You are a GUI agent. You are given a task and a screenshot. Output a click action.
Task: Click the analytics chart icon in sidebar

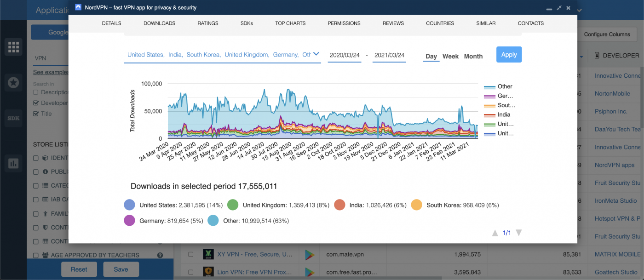[14, 162]
